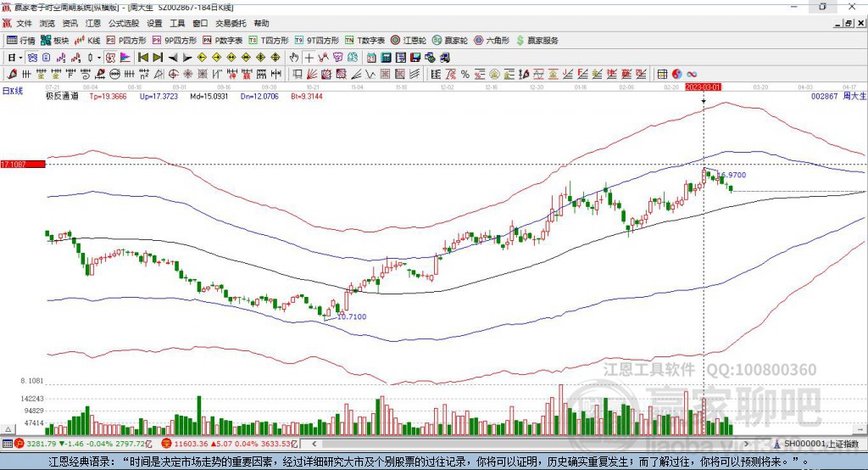Select the red pencil drawing tool
The width and height of the screenshot is (868, 470).
12,74
